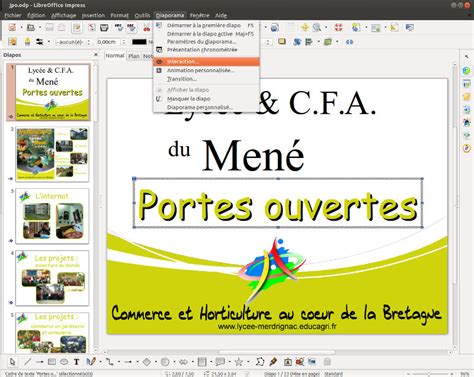Open the Aide menu

221,15
